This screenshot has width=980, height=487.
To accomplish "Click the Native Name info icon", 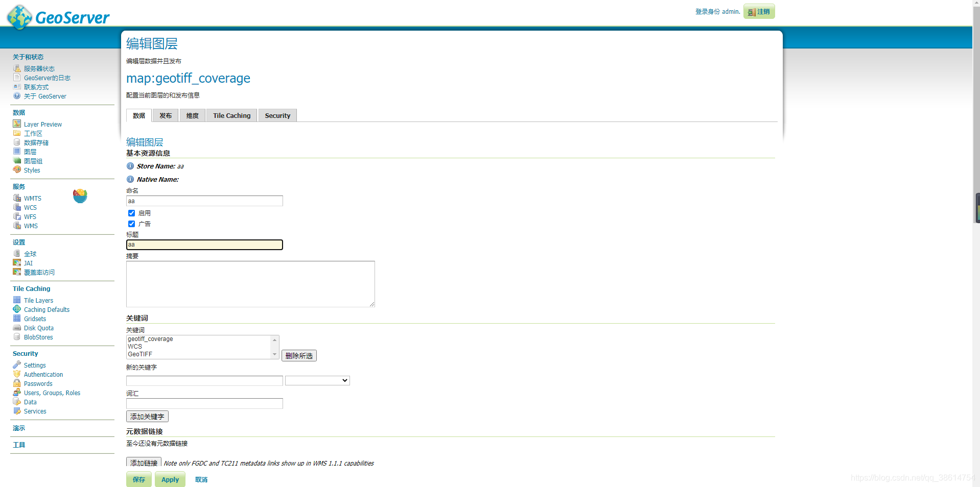I will coord(130,179).
